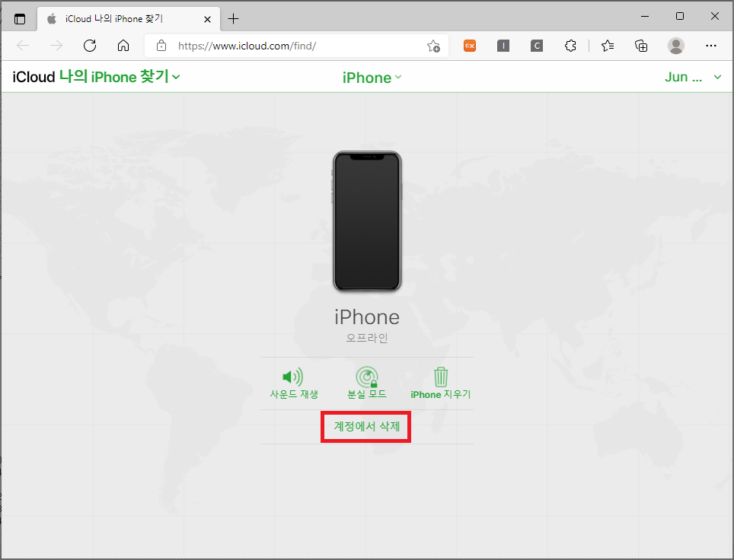The width and height of the screenshot is (734, 560).
Task: Open the Collections icon
Action: pyautogui.click(x=641, y=46)
